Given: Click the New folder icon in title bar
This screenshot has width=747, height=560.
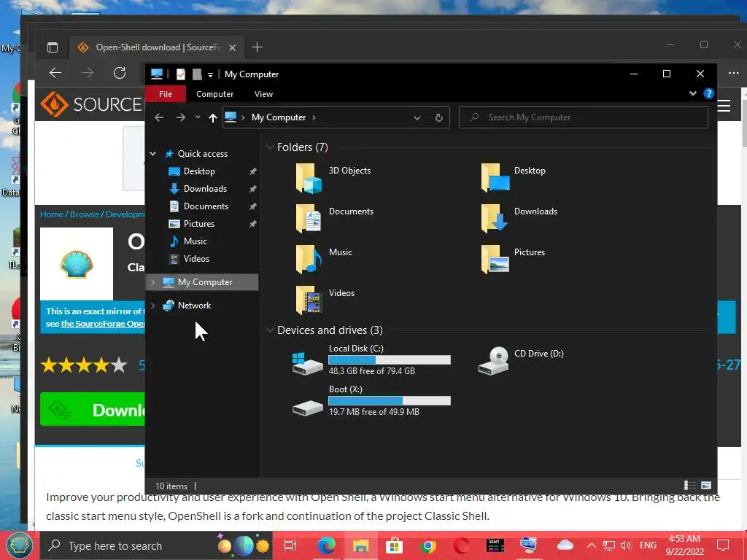Looking at the screenshot, I should (197, 74).
